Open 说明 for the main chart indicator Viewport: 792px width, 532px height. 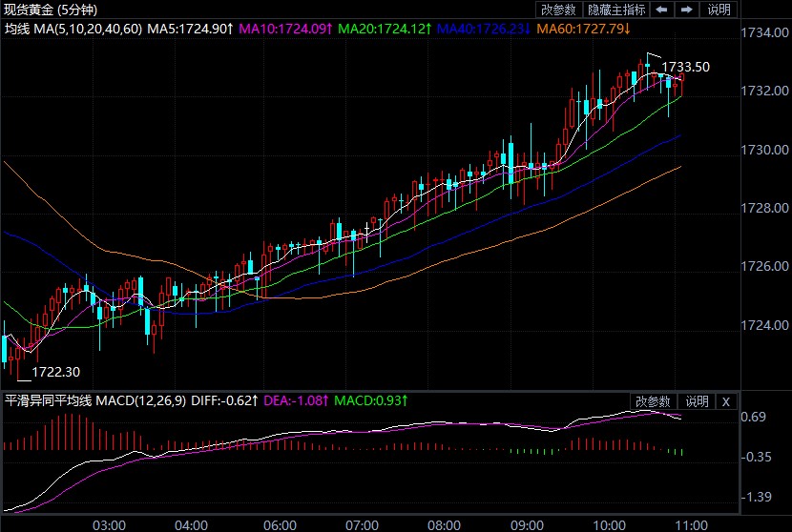pyautogui.click(x=719, y=10)
